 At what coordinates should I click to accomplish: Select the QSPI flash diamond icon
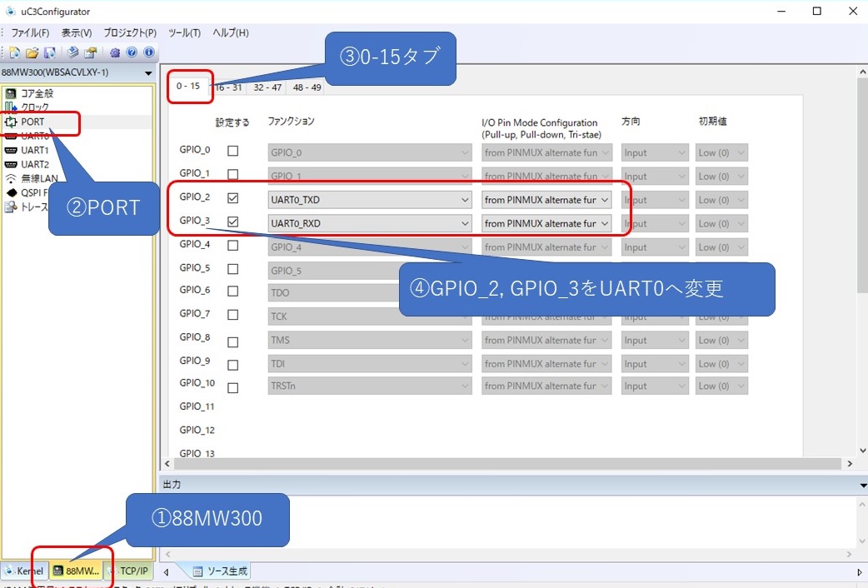click(x=11, y=192)
